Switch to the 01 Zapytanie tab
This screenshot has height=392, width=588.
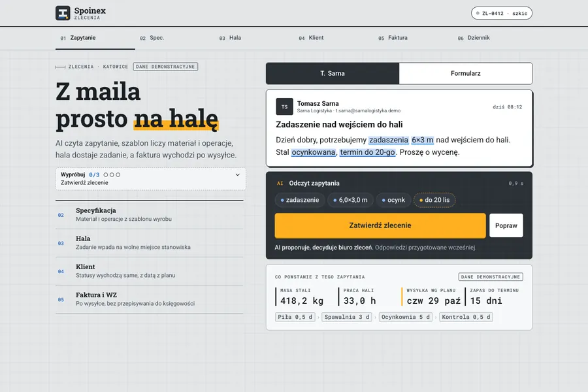(95, 38)
